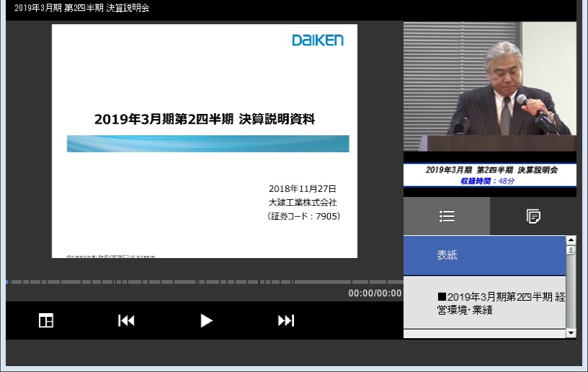This screenshot has height=372, width=588.
Task: Click the presentation slide area
Action: click(x=204, y=141)
